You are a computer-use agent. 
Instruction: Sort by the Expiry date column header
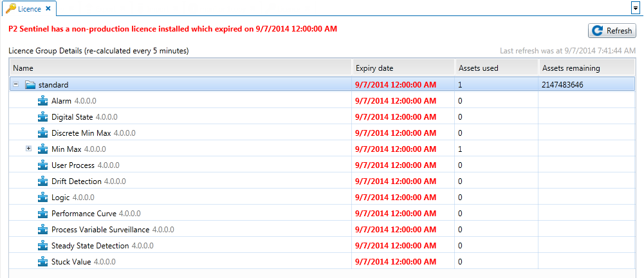(x=403, y=68)
